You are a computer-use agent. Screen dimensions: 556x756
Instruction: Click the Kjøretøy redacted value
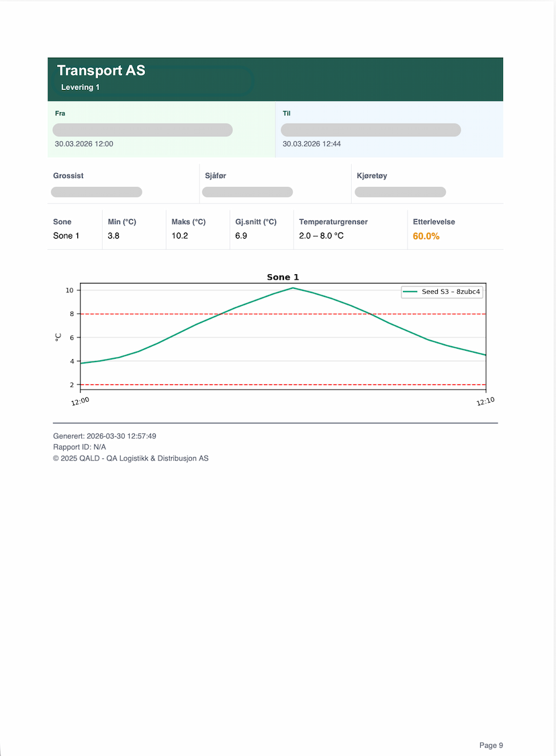(x=400, y=192)
